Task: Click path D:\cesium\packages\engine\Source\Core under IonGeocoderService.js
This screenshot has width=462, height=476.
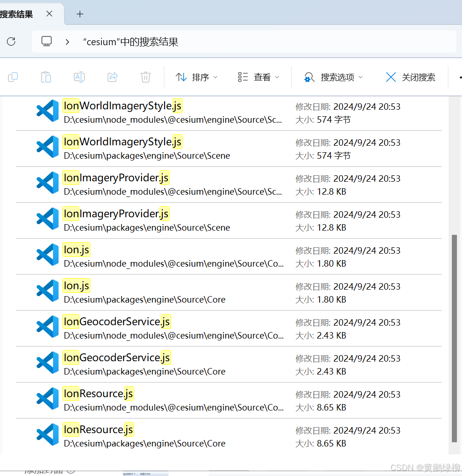Action: point(144,371)
